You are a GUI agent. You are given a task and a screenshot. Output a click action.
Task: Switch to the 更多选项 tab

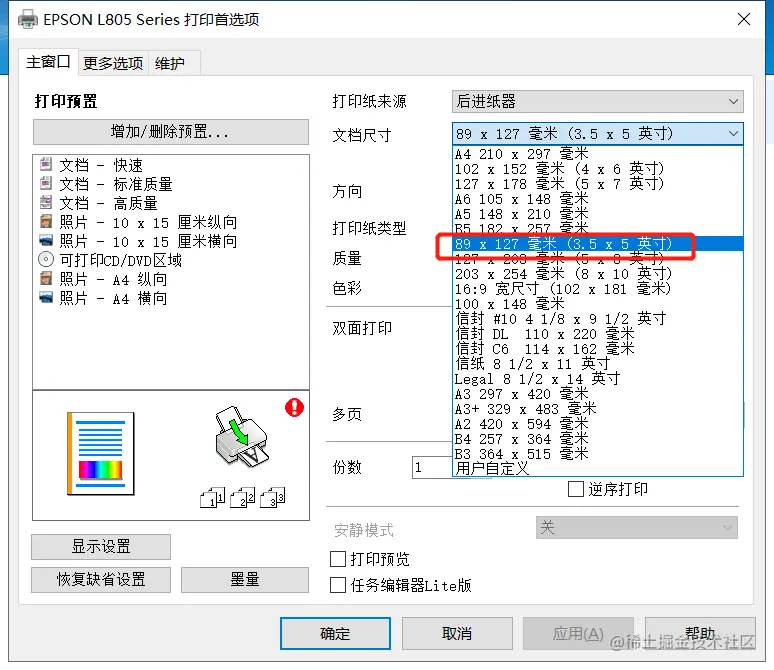[x=113, y=63]
